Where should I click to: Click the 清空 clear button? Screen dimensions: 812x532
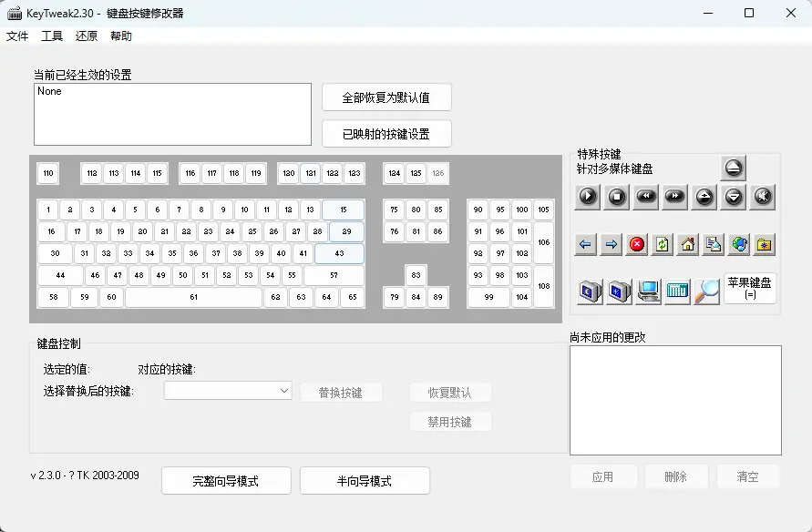[748, 476]
